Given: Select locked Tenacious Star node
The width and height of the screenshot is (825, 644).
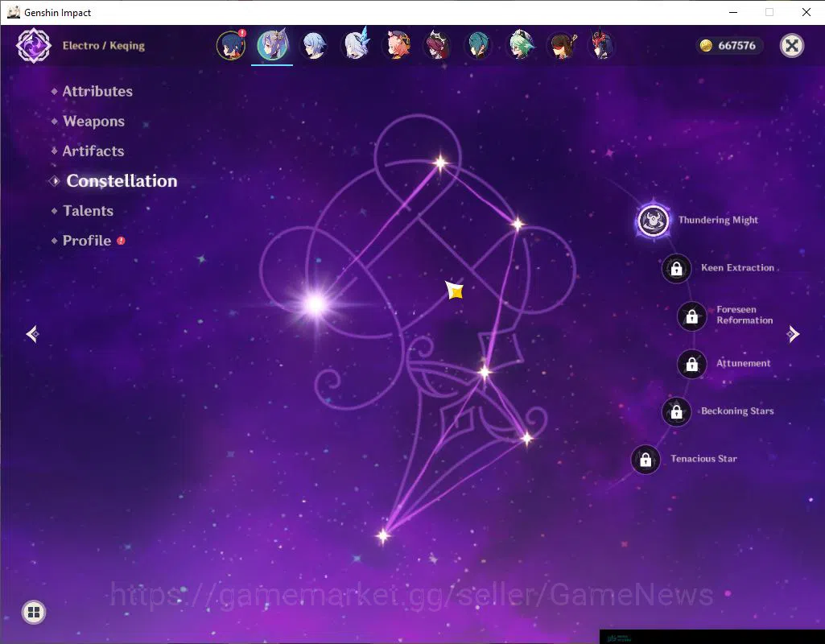Looking at the screenshot, I should click(646, 460).
